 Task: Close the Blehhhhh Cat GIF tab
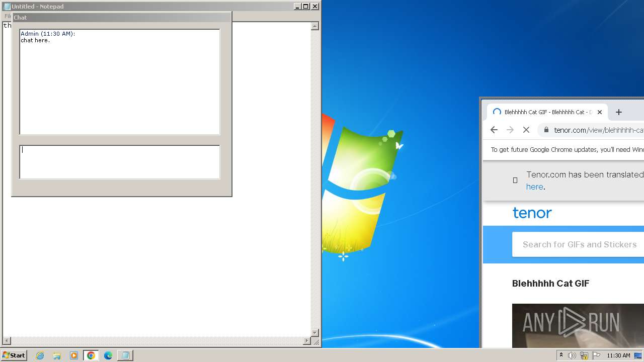599,112
